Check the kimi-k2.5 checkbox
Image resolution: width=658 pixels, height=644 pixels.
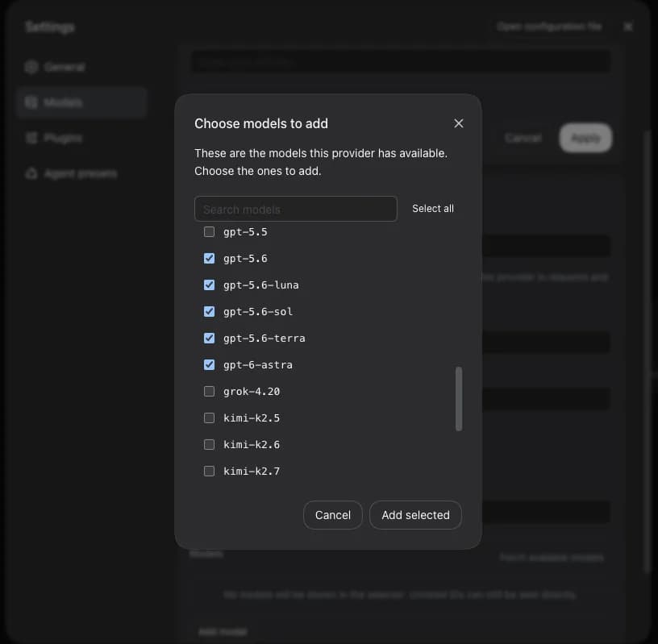click(x=209, y=418)
